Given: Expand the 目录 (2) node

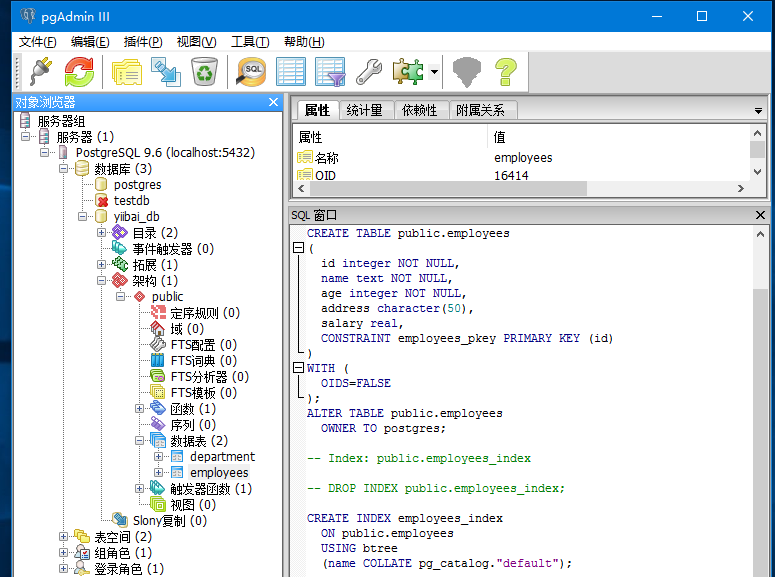Looking at the screenshot, I should pyautogui.click(x=101, y=232).
